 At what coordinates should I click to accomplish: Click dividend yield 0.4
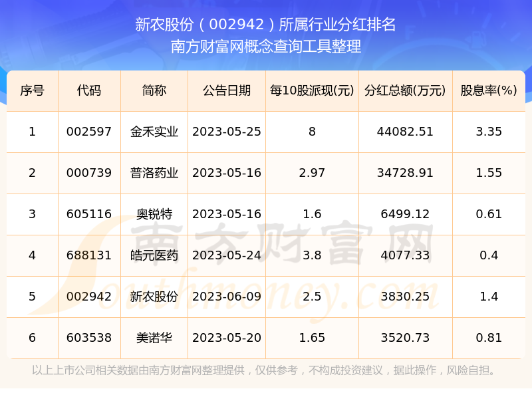(489, 255)
